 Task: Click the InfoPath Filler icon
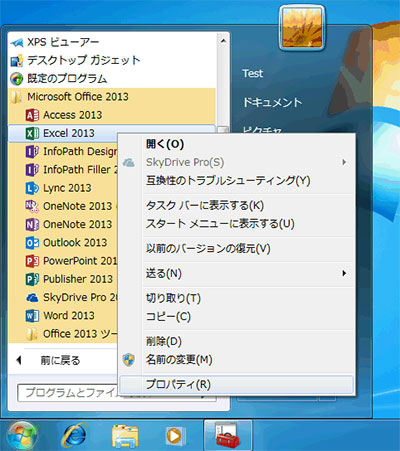[x=32, y=170]
